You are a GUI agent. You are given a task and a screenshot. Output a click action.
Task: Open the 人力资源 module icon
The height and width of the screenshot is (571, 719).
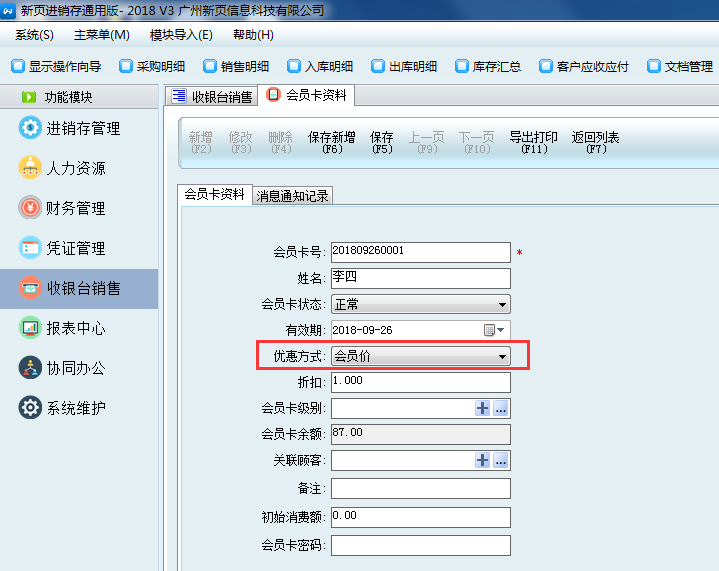point(30,169)
